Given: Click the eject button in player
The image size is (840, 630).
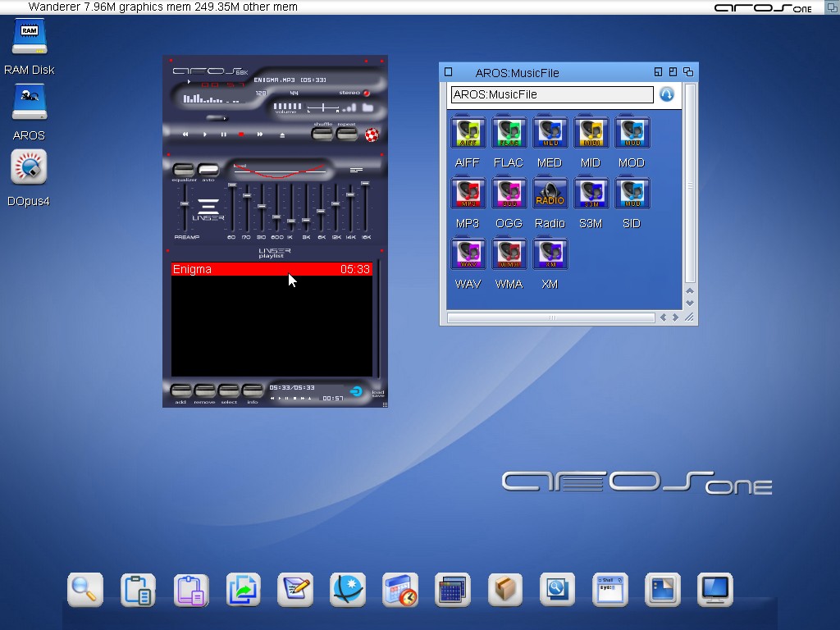Looking at the screenshot, I should click(282, 135).
